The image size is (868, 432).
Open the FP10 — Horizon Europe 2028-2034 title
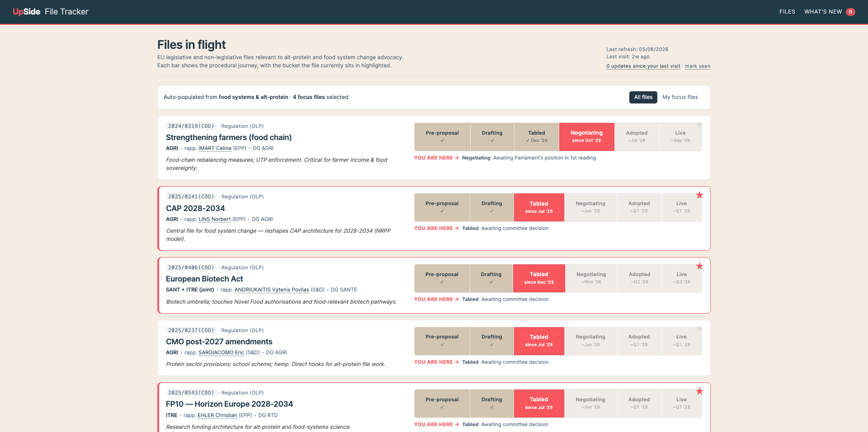click(x=229, y=404)
